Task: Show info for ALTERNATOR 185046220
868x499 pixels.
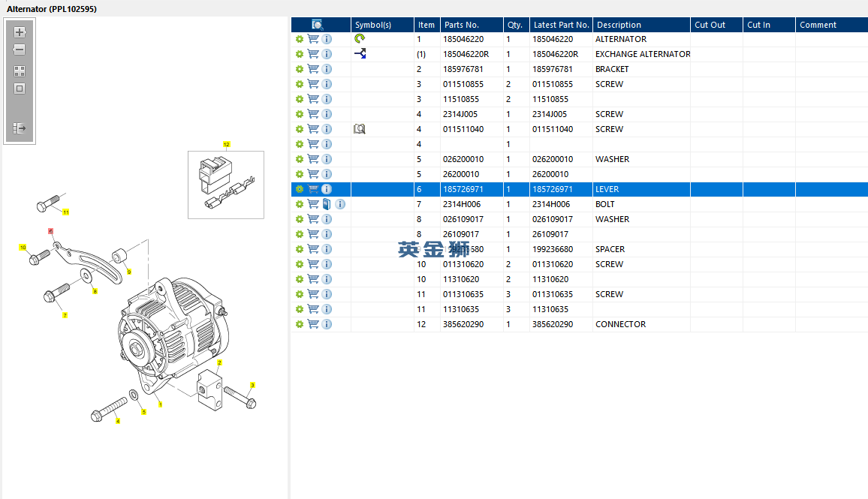Action: click(x=327, y=39)
